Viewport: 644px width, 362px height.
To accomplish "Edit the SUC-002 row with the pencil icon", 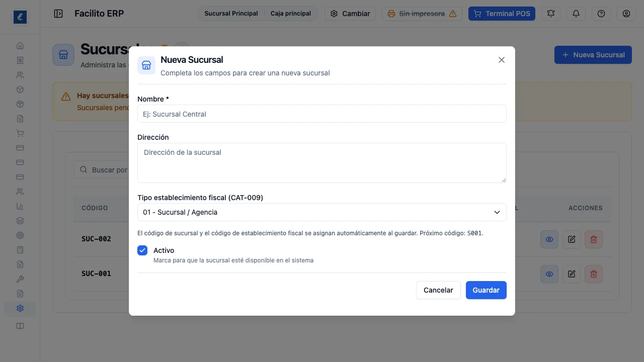I will [x=572, y=239].
